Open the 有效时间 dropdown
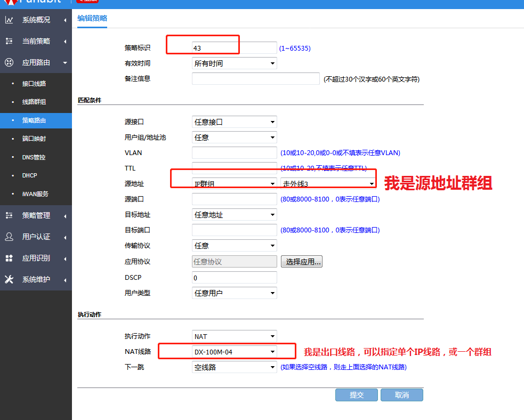The image size is (524, 420). click(x=234, y=63)
